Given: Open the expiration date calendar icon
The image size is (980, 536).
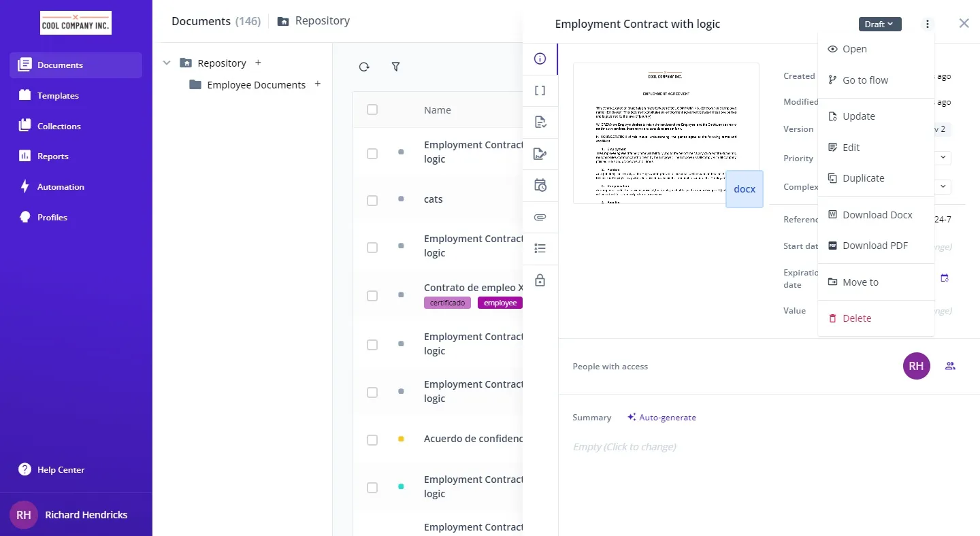Looking at the screenshot, I should [945, 278].
